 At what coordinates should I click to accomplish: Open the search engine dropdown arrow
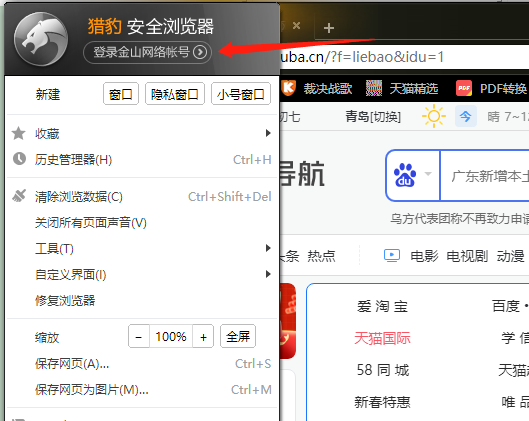428,174
